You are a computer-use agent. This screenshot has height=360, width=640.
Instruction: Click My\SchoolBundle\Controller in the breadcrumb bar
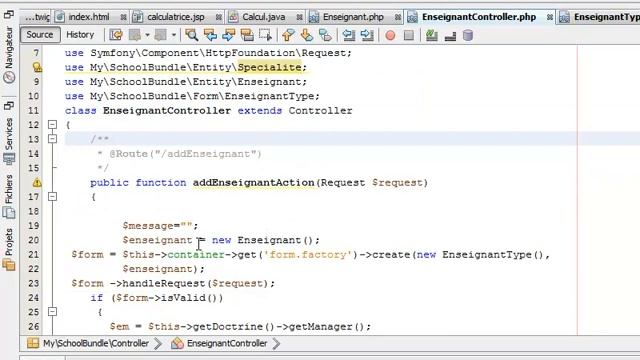pyautogui.click(x=96, y=343)
